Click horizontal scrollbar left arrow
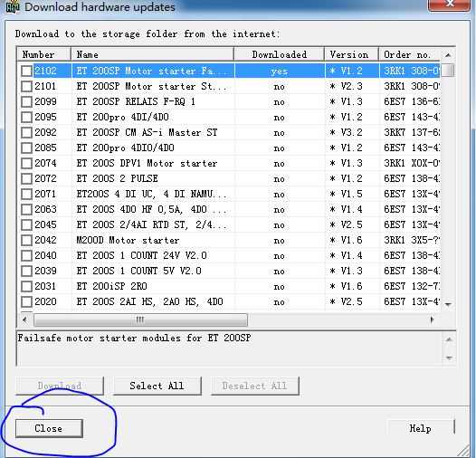 click(x=25, y=320)
